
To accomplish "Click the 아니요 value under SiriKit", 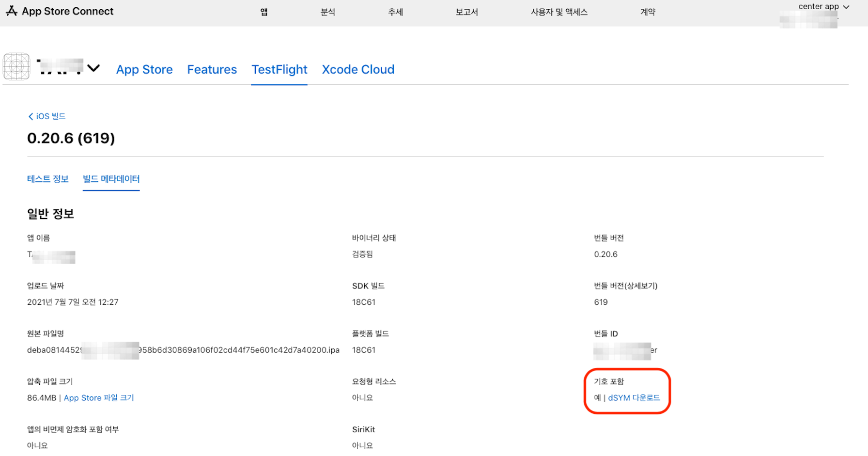I will [362, 445].
